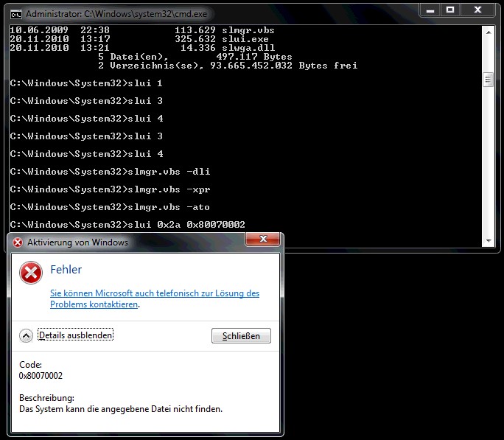Click the Details ausblenden label

click(x=76, y=335)
